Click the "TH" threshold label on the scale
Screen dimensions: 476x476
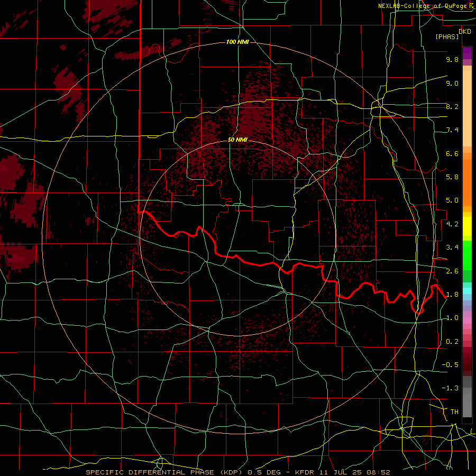pyautogui.click(x=454, y=412)
